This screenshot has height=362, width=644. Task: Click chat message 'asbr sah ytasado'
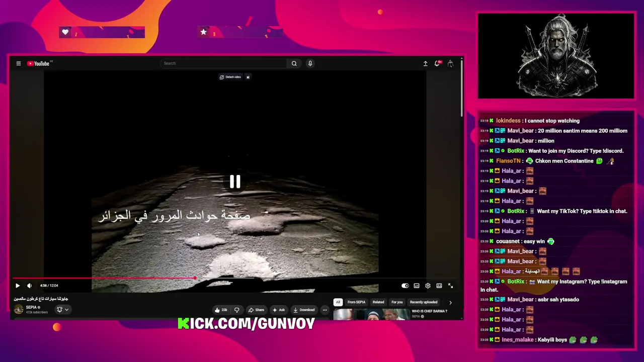(558, 300)
